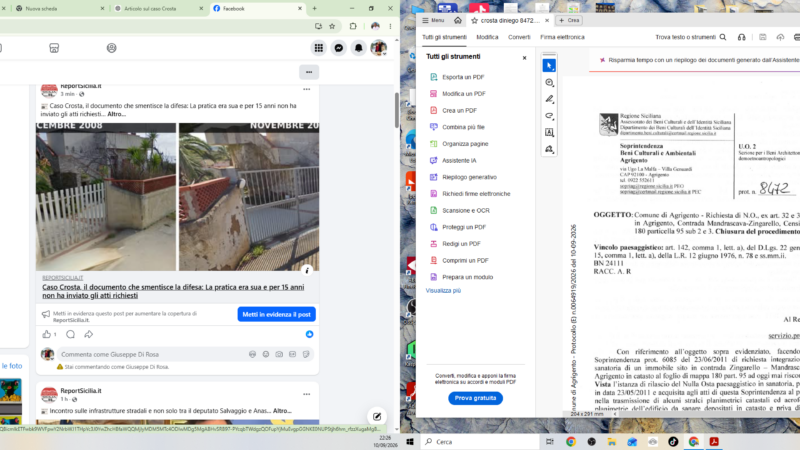This screenshot has width=800, height=450.
Task: Open Facebook notifications bell
Action: [359, 48]
